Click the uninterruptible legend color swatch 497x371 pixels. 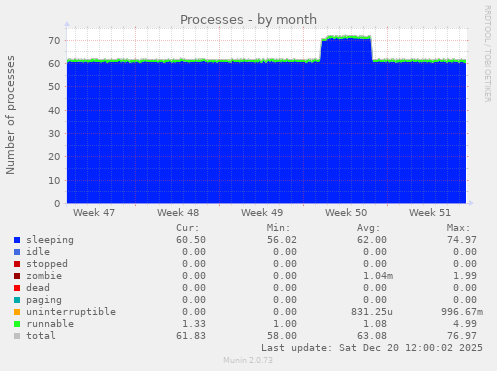point(17,312)
